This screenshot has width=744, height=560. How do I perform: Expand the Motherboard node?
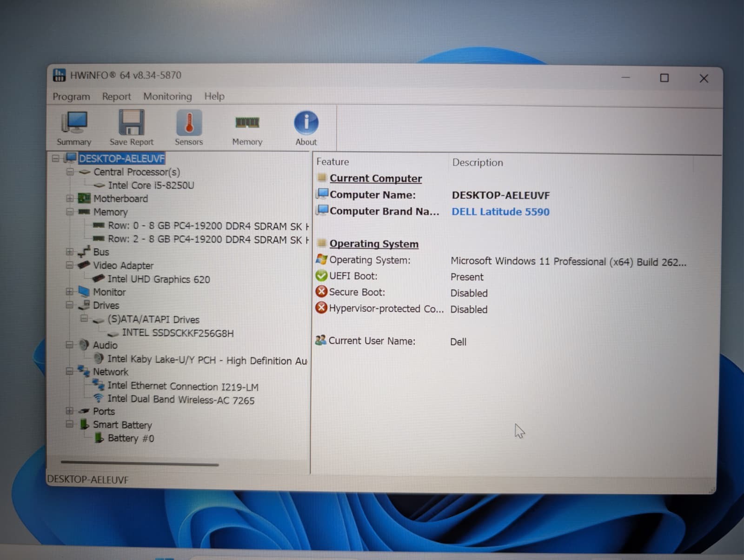point(70,199)
